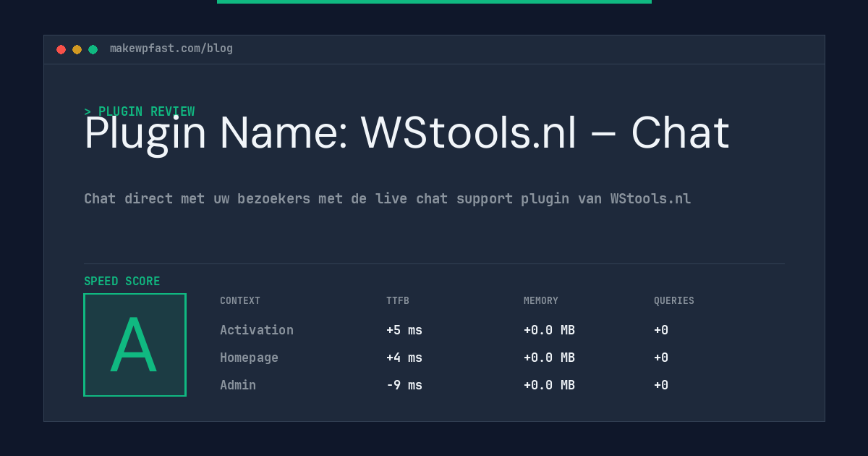Click the red close dot
This screenshot has width=868, height=456.
click(61, 49)
